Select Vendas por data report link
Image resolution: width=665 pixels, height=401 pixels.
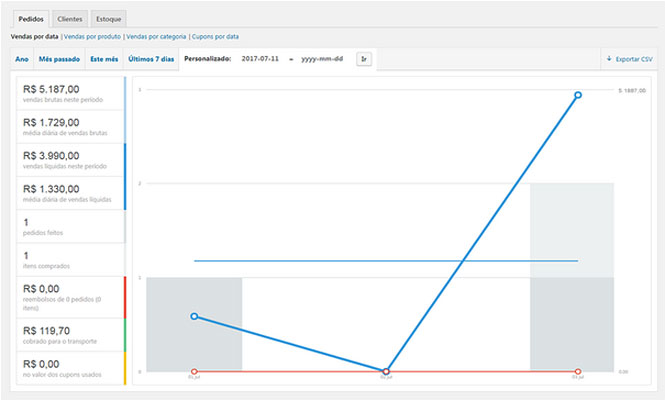pyautogui.click(x=34, y=36)
